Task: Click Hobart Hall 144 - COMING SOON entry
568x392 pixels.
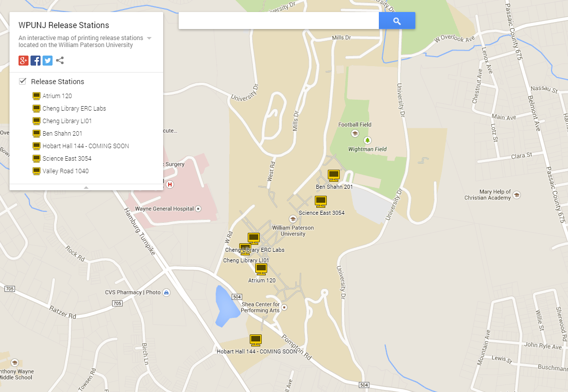Action: click(86, 146)
